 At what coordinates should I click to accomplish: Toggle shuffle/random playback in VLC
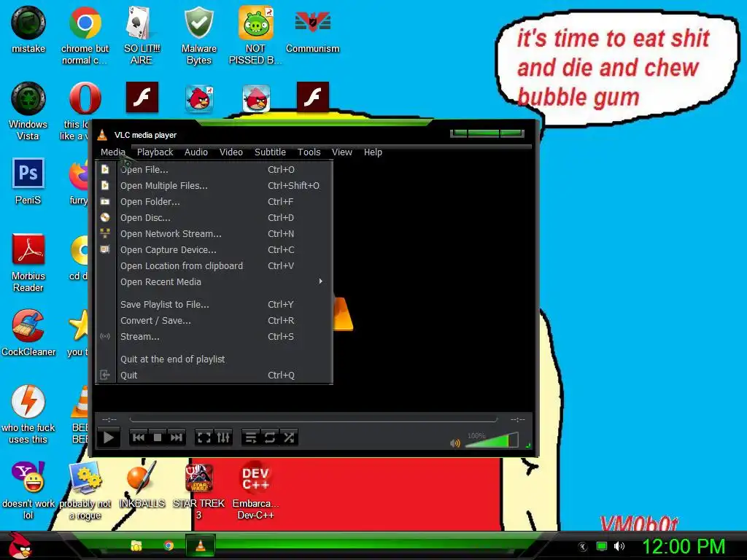[x=289, y=437]
